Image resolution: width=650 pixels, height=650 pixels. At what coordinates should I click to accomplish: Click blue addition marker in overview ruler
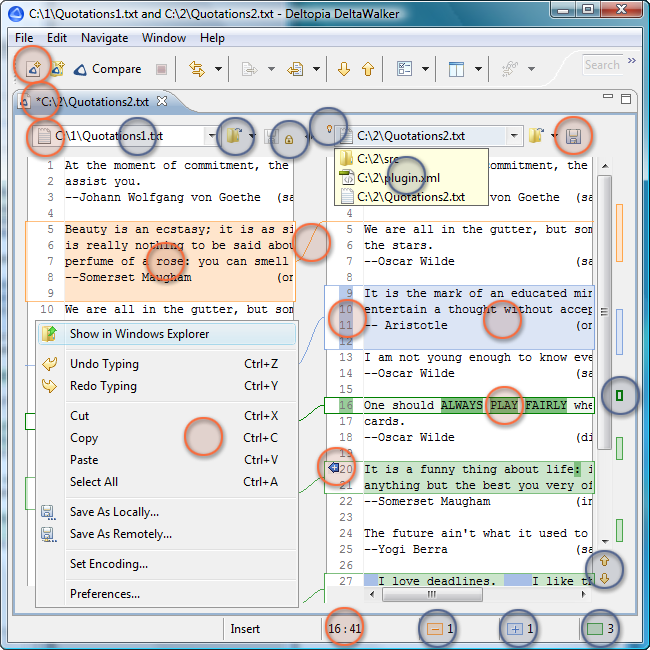point(619,332)
